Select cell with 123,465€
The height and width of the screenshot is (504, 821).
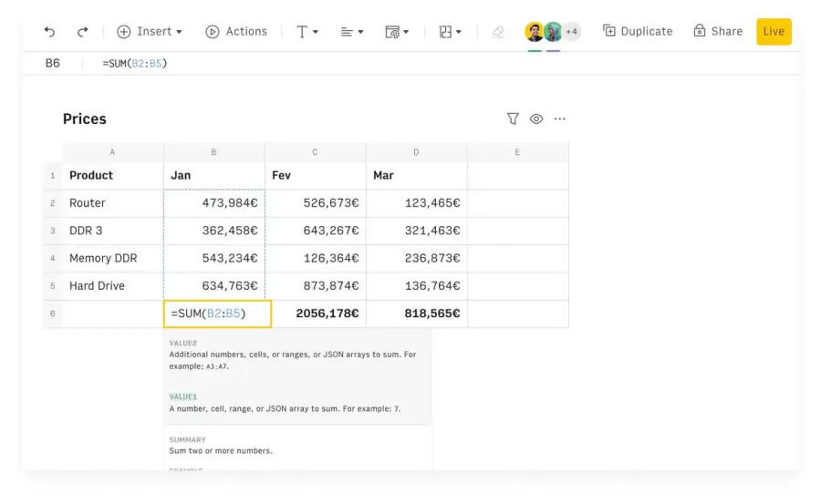(416, 203)
